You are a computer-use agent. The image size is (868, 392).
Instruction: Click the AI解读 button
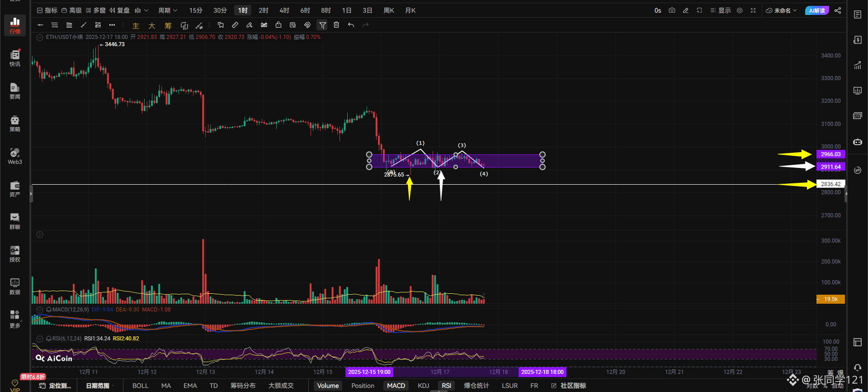click(x=817, y=10)
